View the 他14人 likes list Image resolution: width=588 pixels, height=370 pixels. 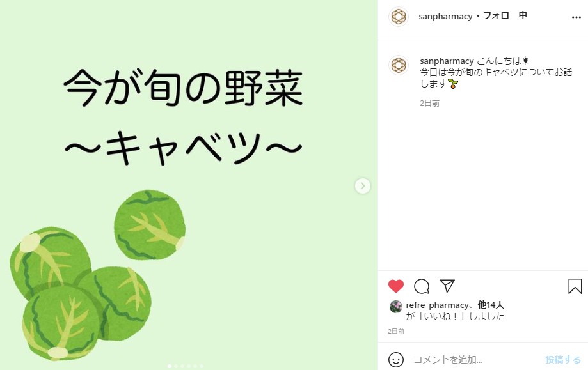[x=491, y=305]
